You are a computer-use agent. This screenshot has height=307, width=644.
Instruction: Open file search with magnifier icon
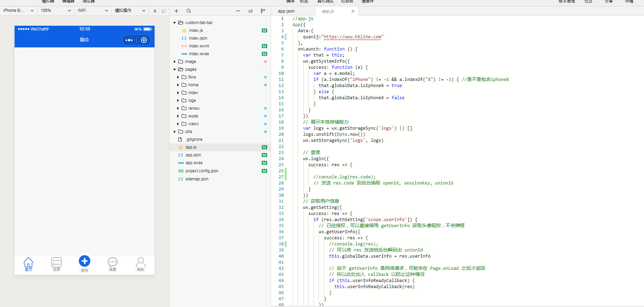click(189, 11)
